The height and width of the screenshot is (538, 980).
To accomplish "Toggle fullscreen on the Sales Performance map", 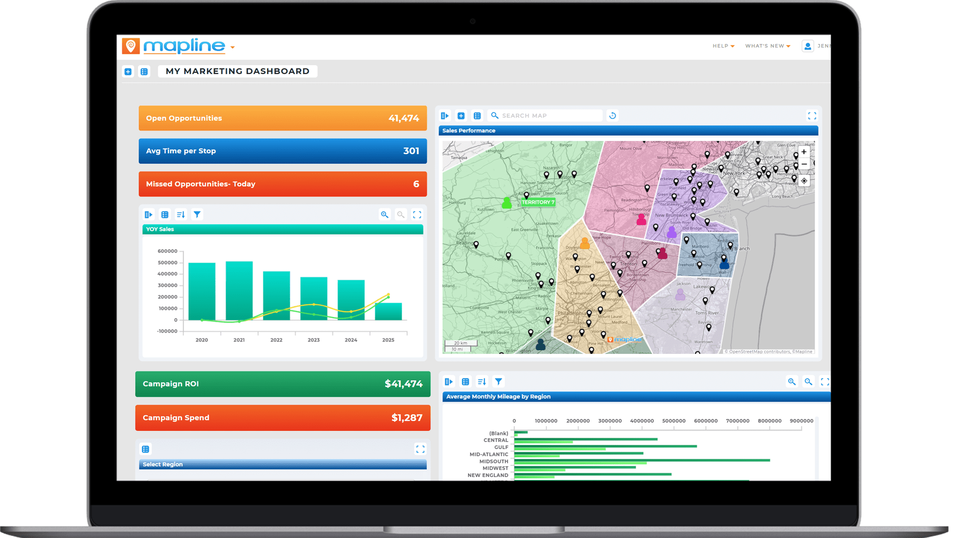I will (x=812, y=115).
